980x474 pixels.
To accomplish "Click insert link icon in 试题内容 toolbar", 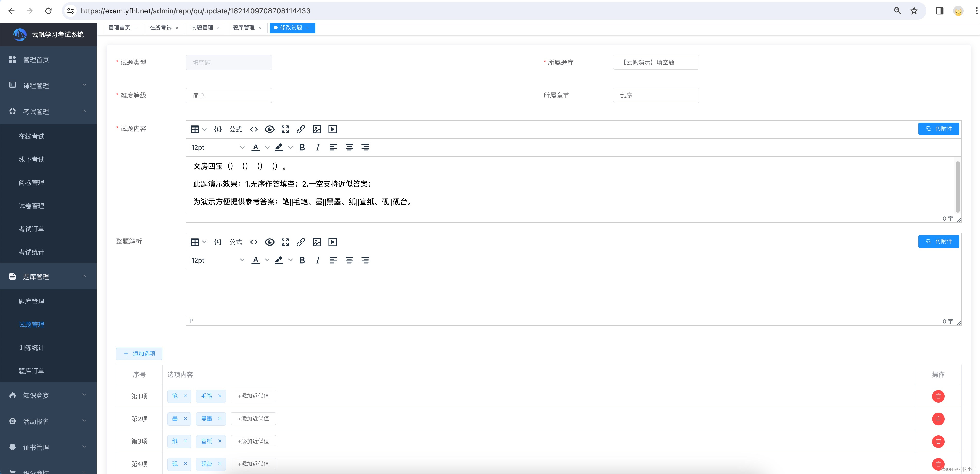I will (301, 129).
